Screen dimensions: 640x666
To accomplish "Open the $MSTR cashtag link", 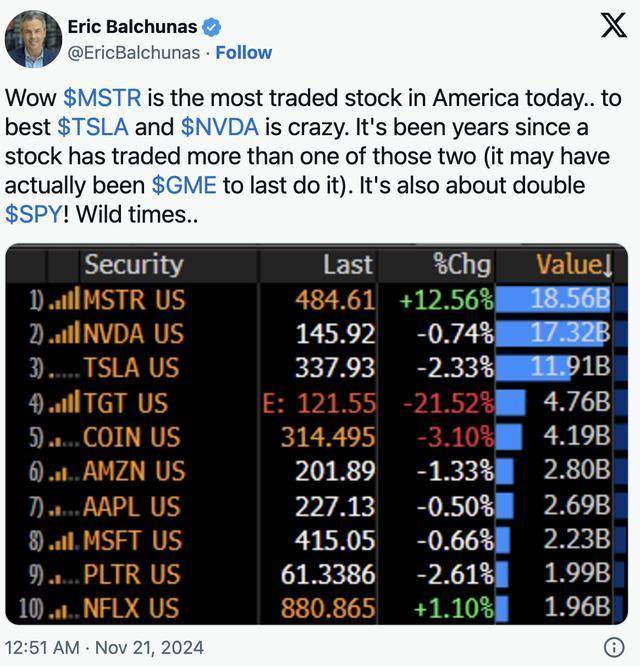I will pyautogui.click(x=101, y=100).
